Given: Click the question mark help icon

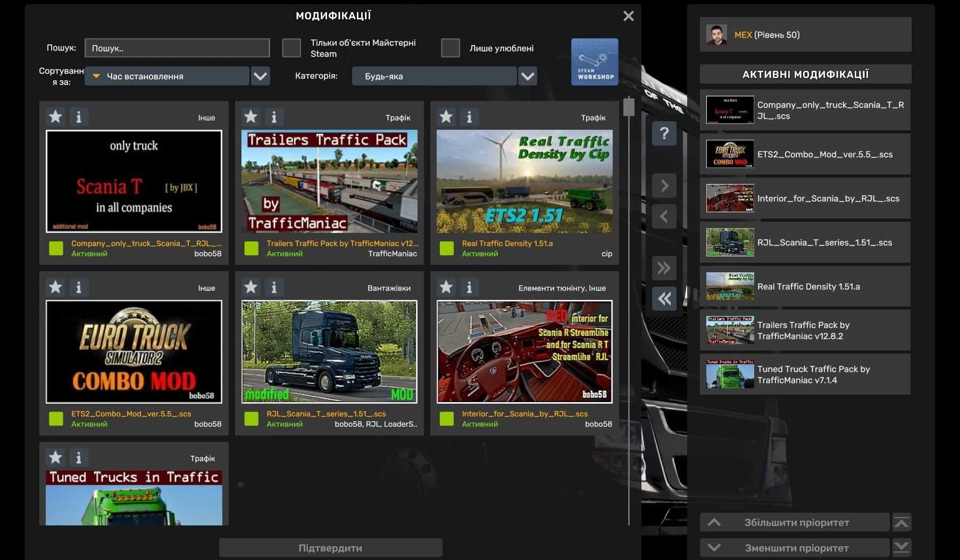Looking at the screenshot, I should [x=664, y=133].
